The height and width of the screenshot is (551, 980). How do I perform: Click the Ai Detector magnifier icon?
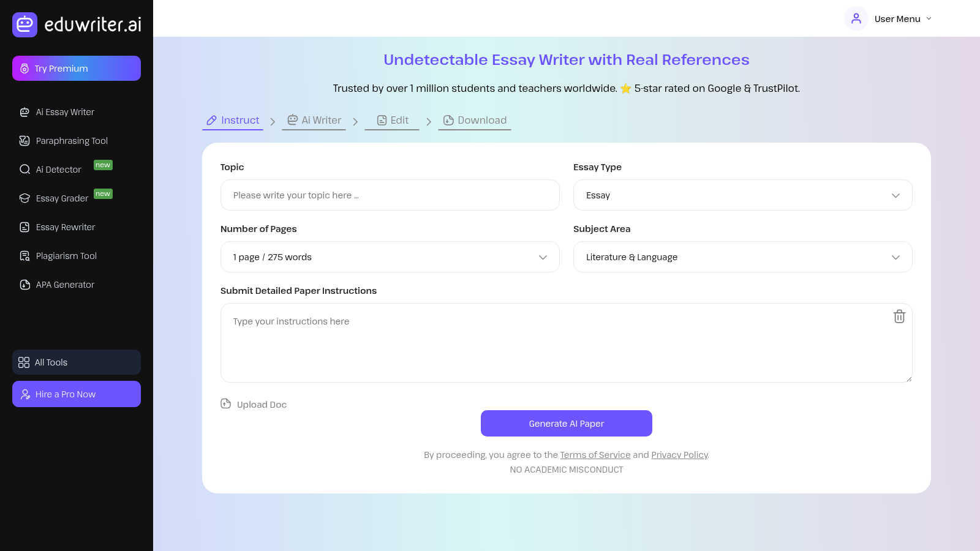pos(24,170)
